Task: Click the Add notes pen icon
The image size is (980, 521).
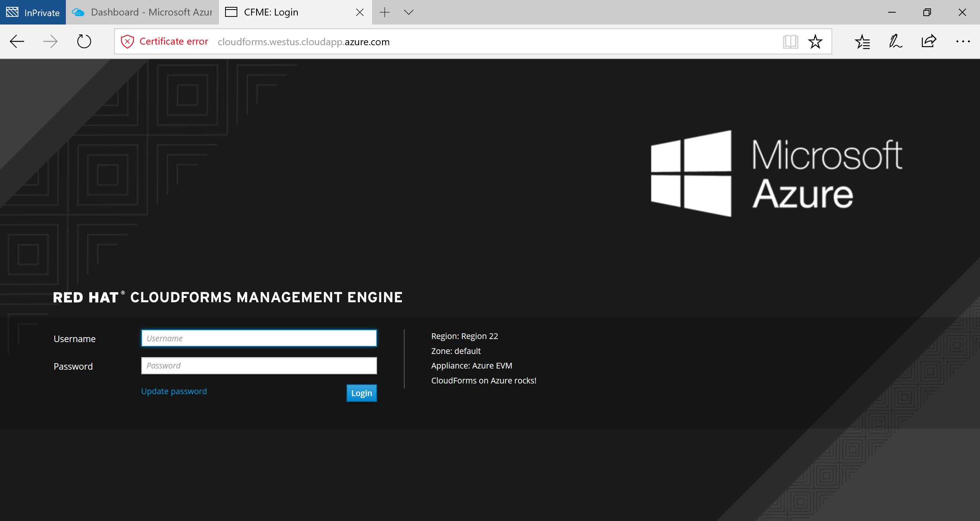Action: pyautogui.click(x=895, y=41)
